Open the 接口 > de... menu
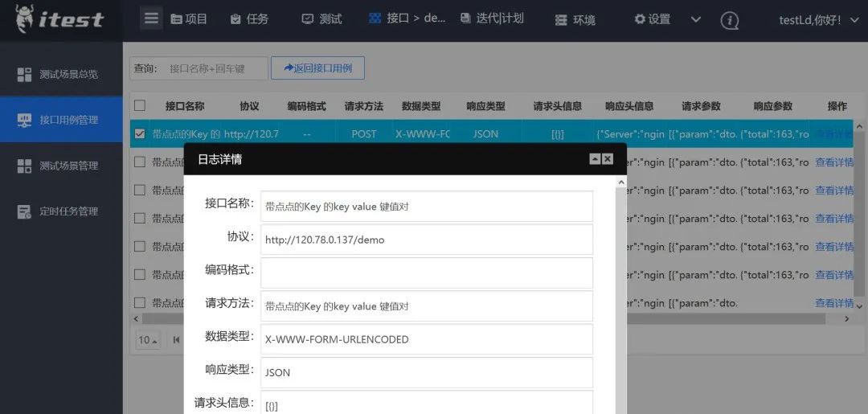 [407, 18]
